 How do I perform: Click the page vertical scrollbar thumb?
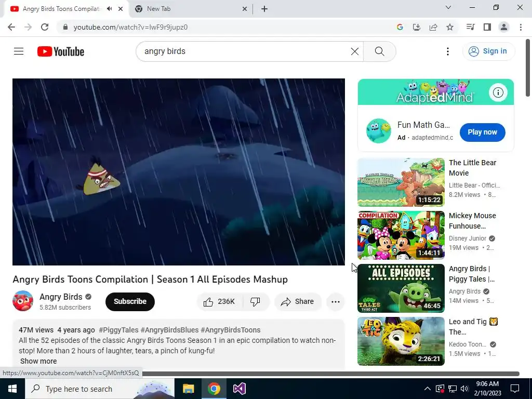[x=528, y=68]
